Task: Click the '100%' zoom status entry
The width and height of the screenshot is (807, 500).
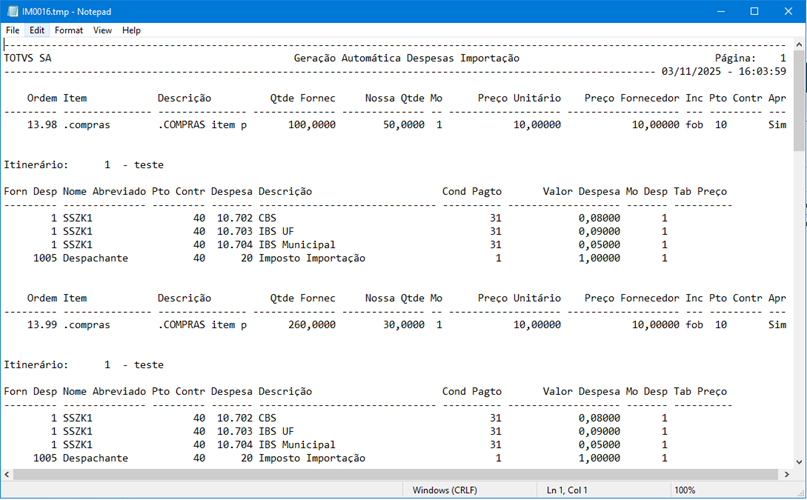Action: coord(685,490)
